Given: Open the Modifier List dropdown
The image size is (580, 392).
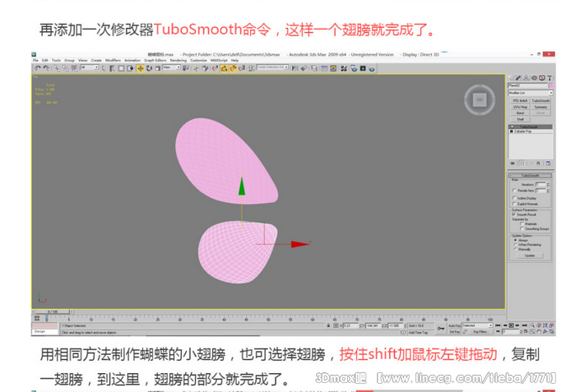Looking at the screenshot, I should [x=531, y=93].
